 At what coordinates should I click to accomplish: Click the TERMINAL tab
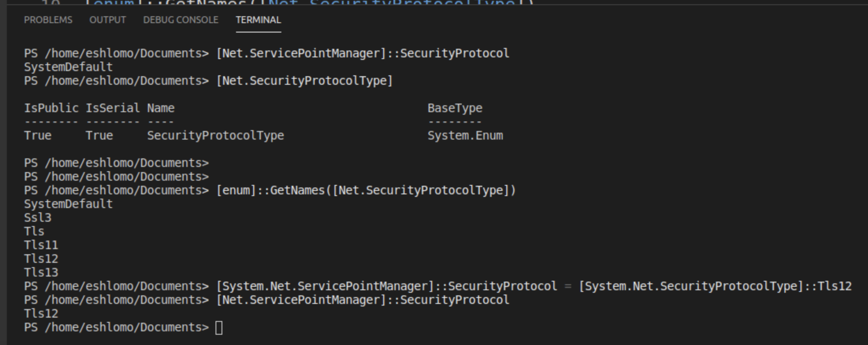tap(258, 20)
